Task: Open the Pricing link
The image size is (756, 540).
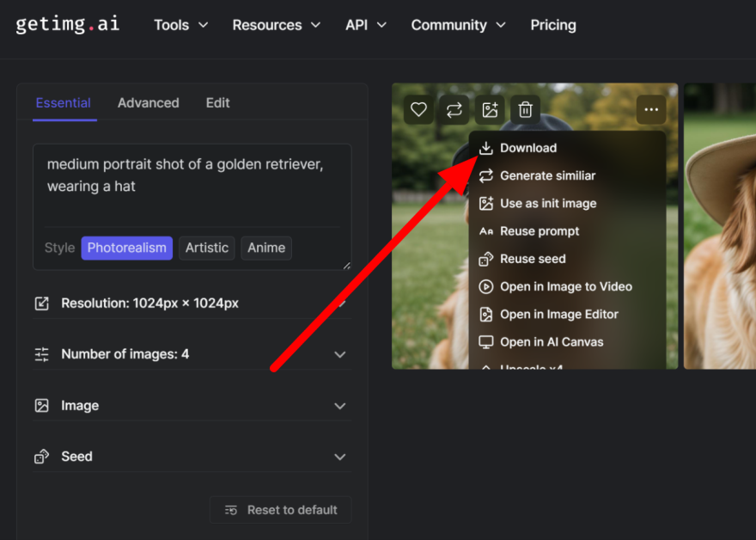Action: 553,25
